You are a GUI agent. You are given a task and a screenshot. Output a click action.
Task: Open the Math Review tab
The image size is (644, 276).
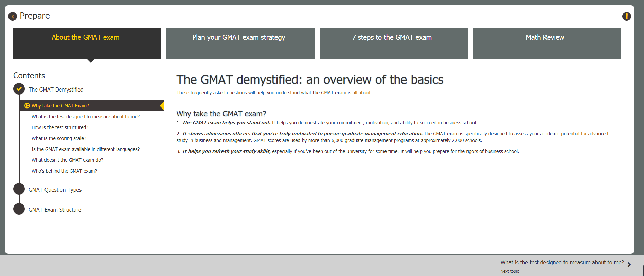coord(547,43)
